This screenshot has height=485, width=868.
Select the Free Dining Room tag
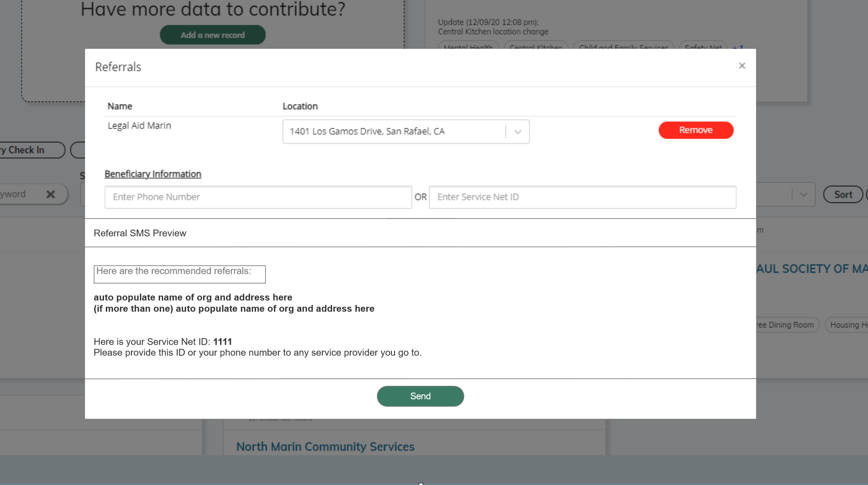[x=786, y=324]
